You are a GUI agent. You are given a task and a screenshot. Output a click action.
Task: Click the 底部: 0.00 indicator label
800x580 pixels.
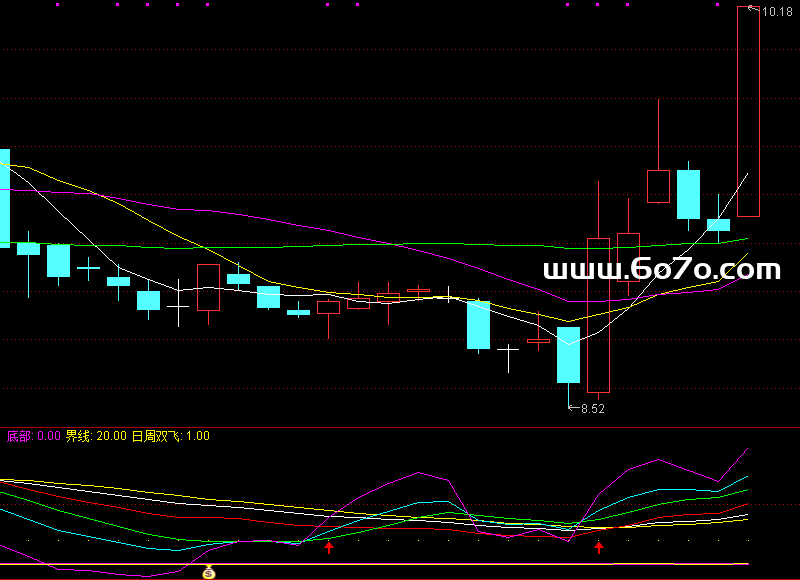[33, 436]
